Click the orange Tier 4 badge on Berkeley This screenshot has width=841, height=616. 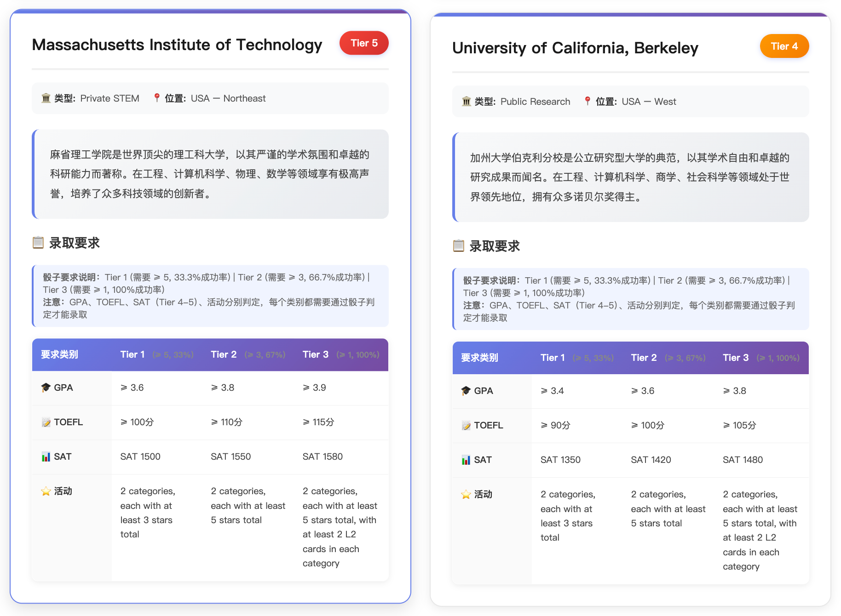(x=784, y=46)
